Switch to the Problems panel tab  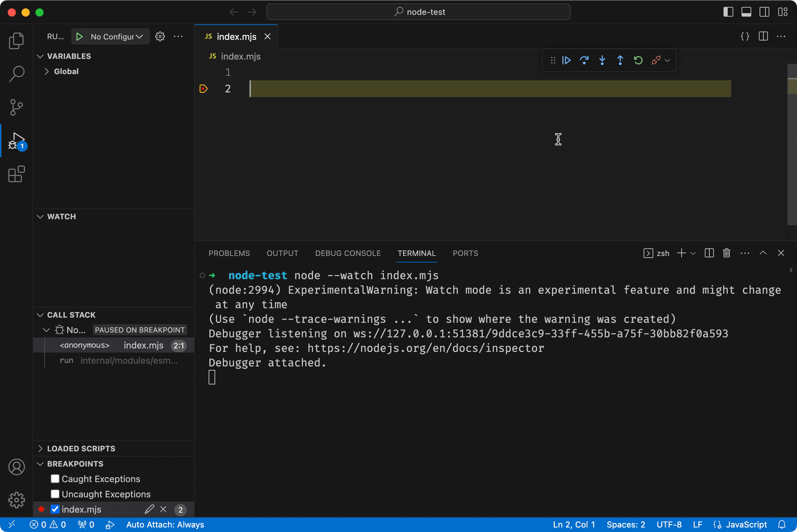tap(229, 253)
